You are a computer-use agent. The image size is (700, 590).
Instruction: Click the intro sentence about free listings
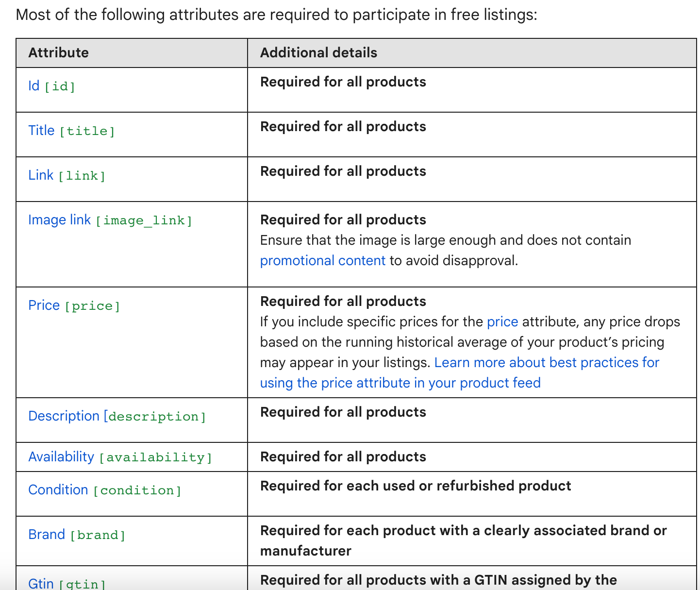276,15
